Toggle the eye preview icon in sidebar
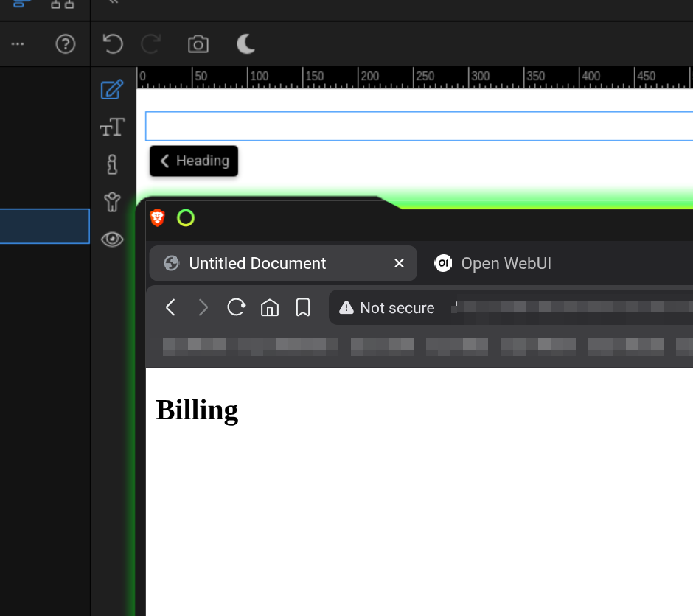The width and height of the screenshot is (693, 616). 112,239
